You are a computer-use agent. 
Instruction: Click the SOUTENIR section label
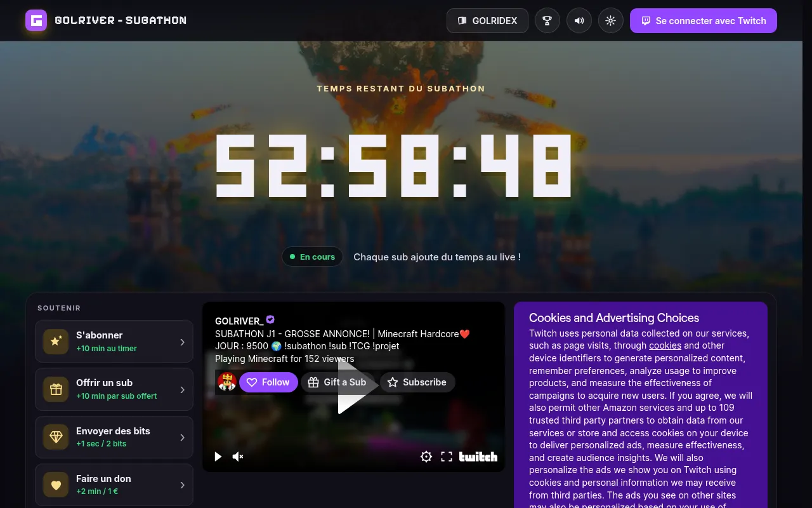(x=59, y=308)
